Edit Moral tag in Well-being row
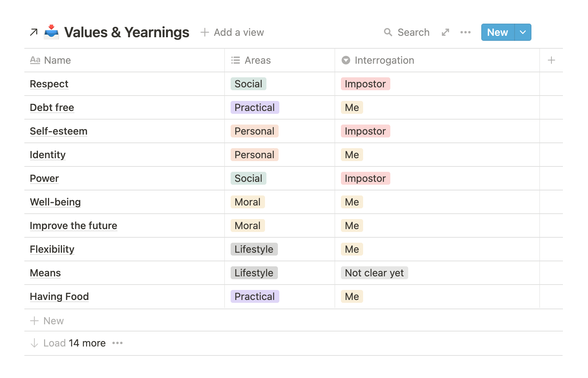Screen dimensions: 588x378 click(247, 202)
